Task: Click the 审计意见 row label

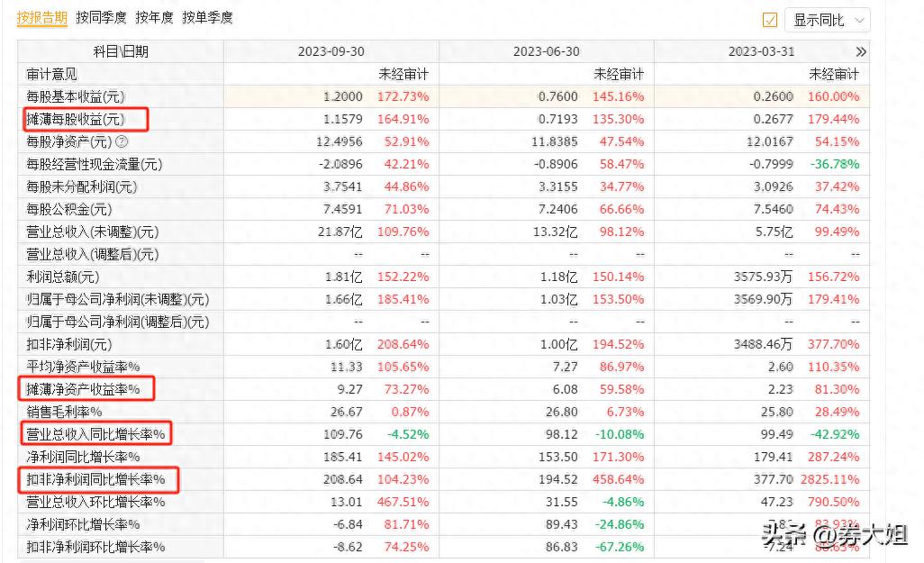Action: 52,74
